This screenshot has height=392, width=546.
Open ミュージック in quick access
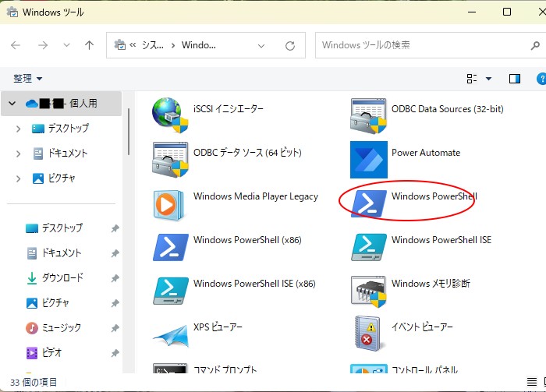click(54, 328)
